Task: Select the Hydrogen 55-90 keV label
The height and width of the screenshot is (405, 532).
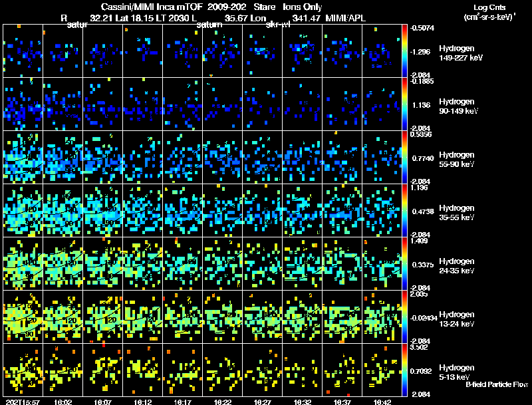Action: (x=459, y=160)
